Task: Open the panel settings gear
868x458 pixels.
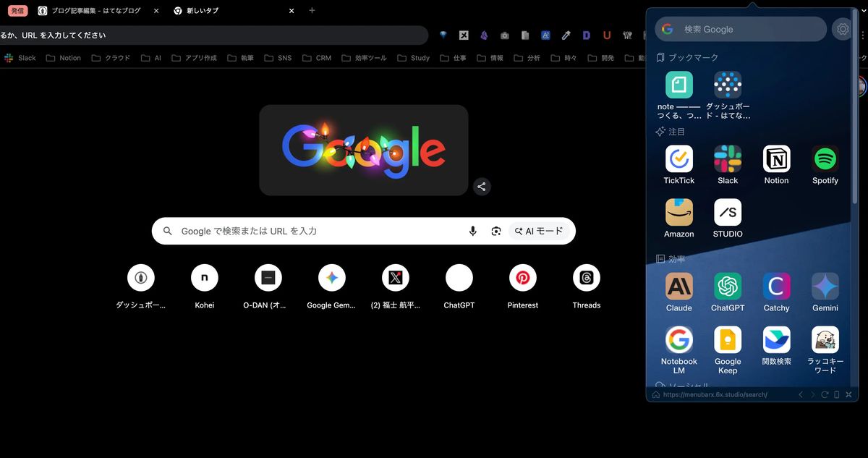Action: (842, 29)
